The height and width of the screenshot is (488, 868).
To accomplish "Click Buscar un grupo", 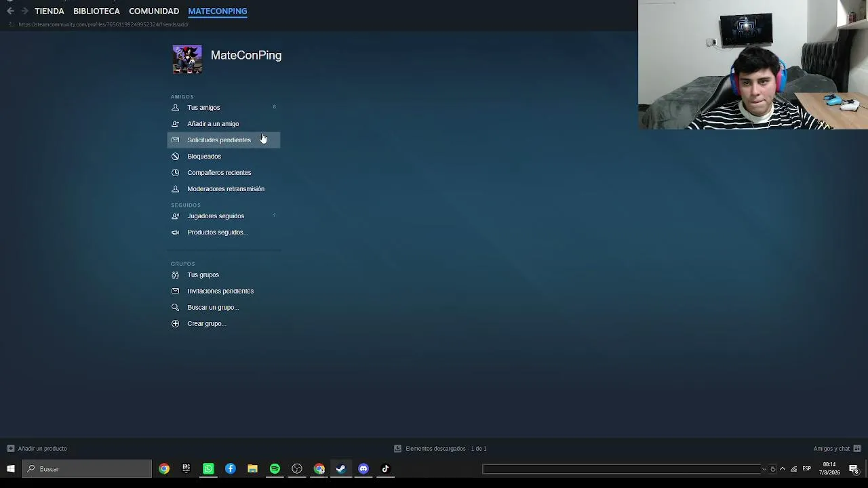I will click(x=223, y=307).
